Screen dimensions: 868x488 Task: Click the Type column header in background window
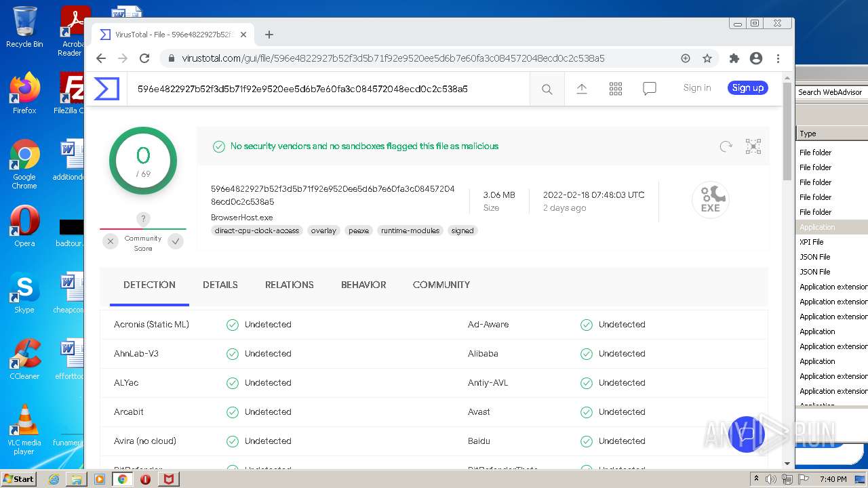(832, 134)
